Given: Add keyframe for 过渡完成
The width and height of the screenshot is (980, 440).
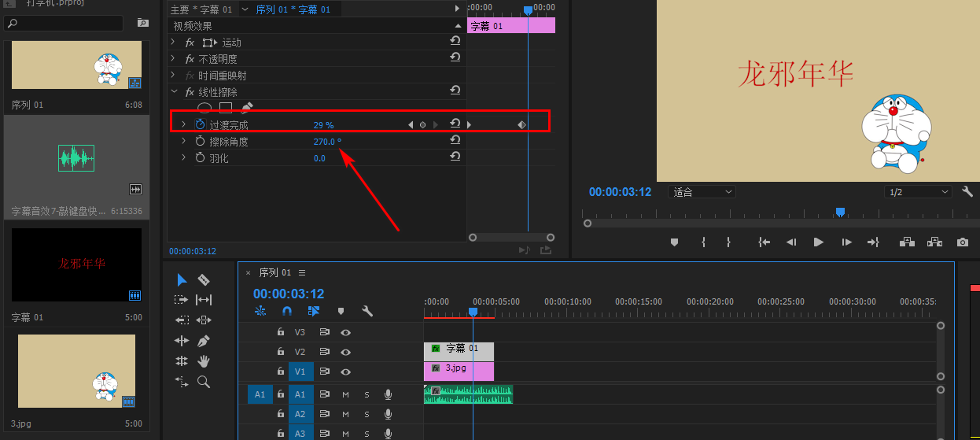Looking at the screenshot, I should tap(422, 124).
